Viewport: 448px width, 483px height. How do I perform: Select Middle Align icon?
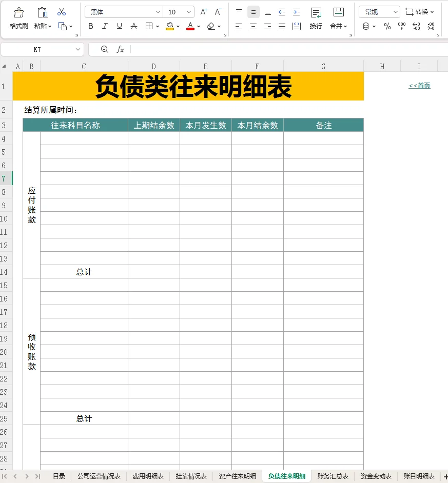coord(254,12)
